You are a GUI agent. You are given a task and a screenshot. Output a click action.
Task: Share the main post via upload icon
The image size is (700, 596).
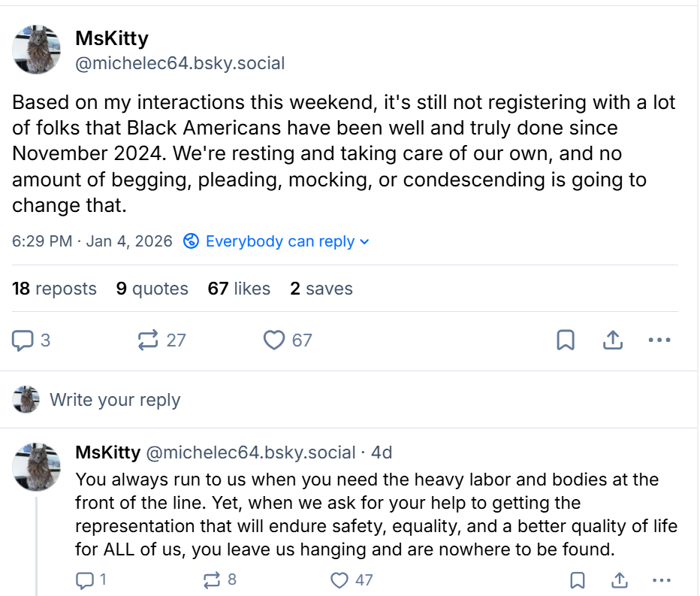613,340
